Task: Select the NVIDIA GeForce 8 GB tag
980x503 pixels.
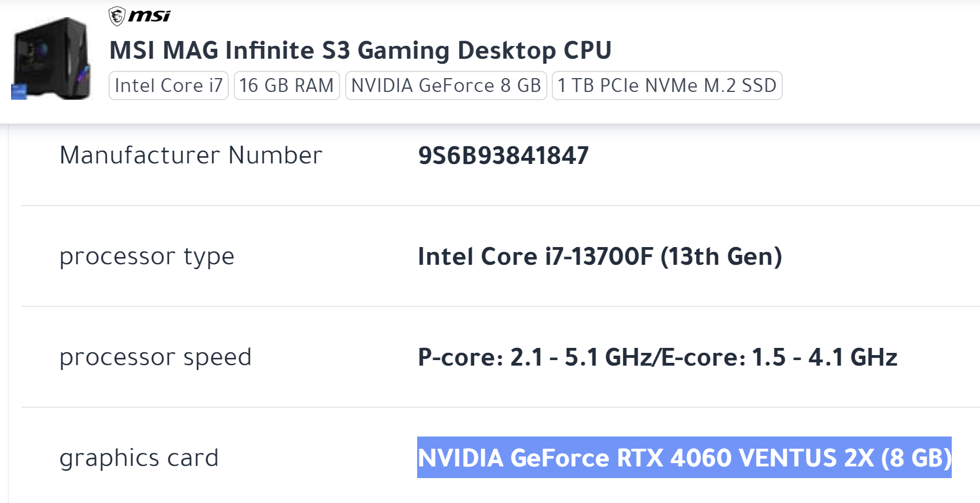Action: (x=446, y=86)
